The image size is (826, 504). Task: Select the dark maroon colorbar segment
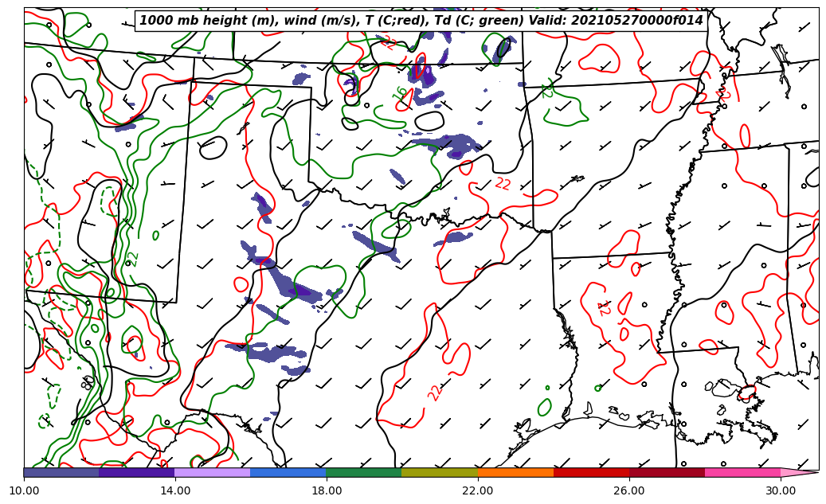click(667, 472)
